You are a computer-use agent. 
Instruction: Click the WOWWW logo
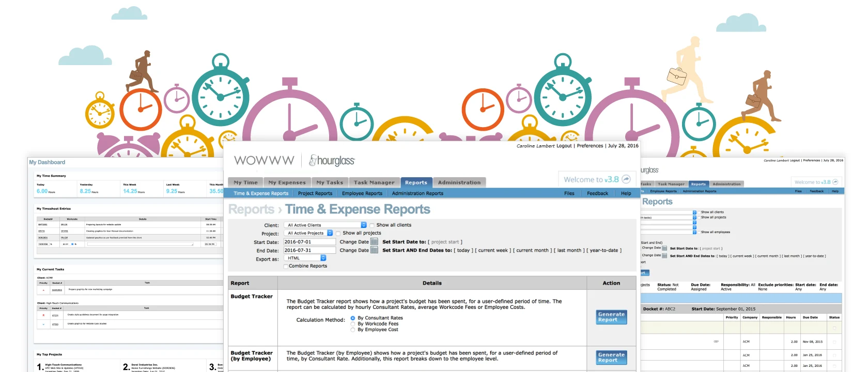(x=264, y=160)
